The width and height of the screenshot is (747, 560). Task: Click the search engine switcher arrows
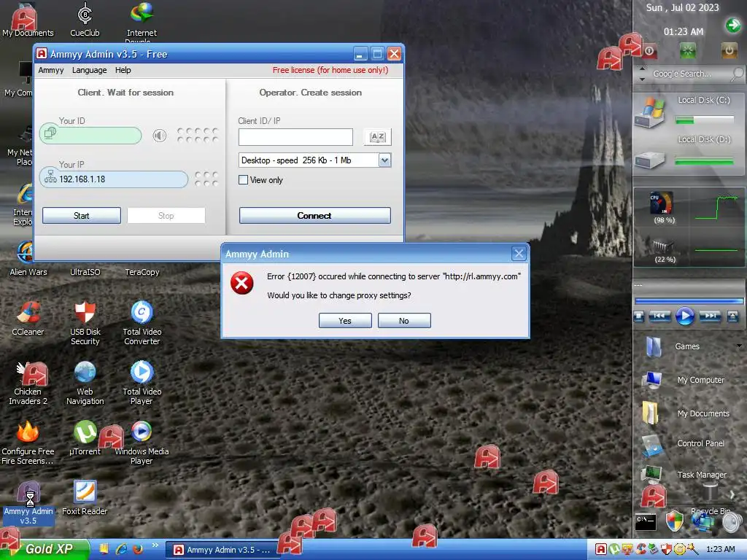(x=642, y=74)
